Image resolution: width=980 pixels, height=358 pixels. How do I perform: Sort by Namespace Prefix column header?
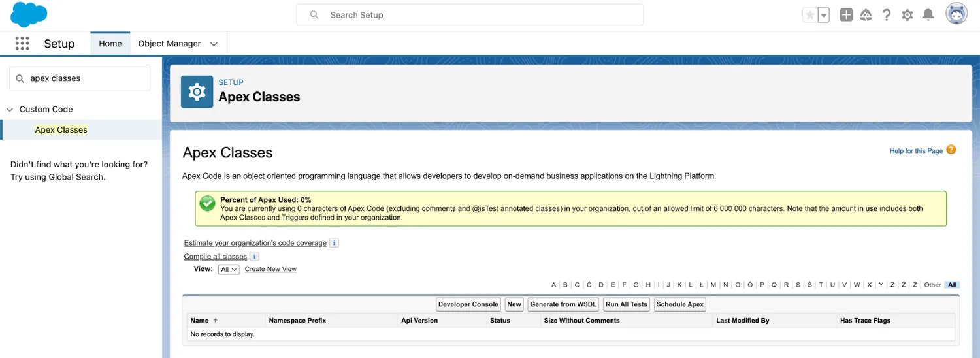(297, 321)
